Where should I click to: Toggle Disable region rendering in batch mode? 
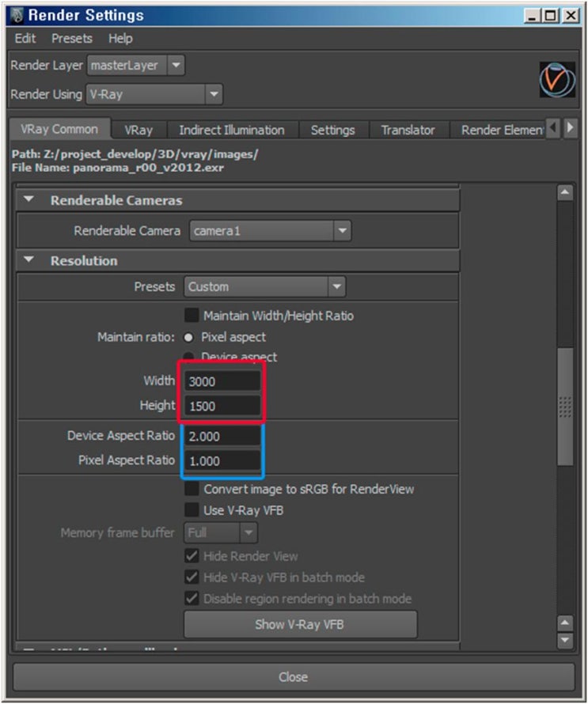point(192,598)
